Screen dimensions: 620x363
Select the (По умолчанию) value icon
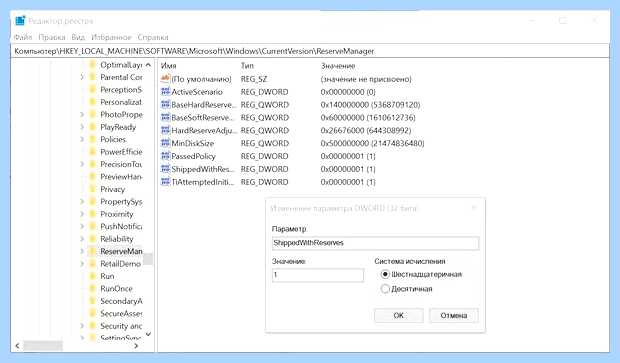165,79
